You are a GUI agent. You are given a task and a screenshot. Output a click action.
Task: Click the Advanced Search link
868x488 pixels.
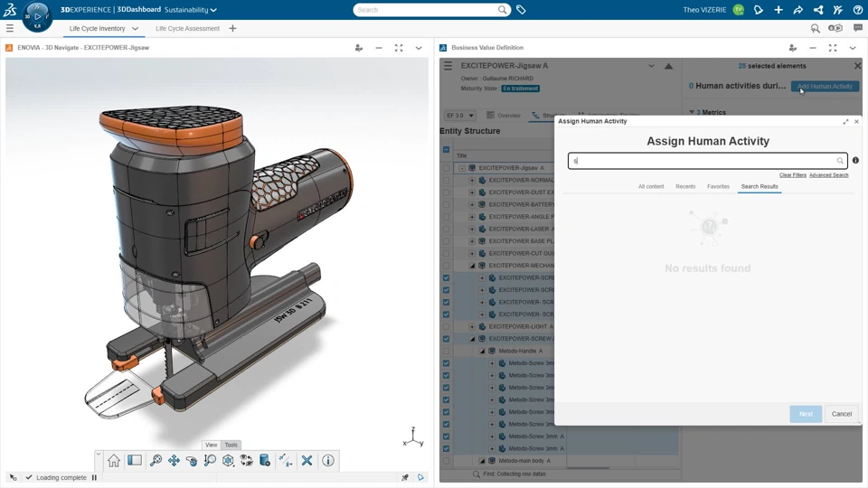(828, 175)
